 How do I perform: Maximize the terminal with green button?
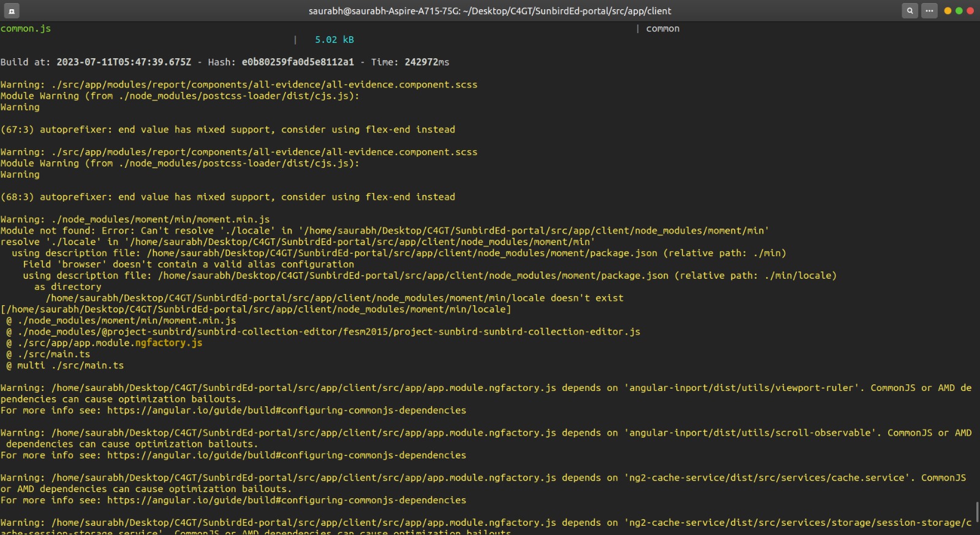959,10
